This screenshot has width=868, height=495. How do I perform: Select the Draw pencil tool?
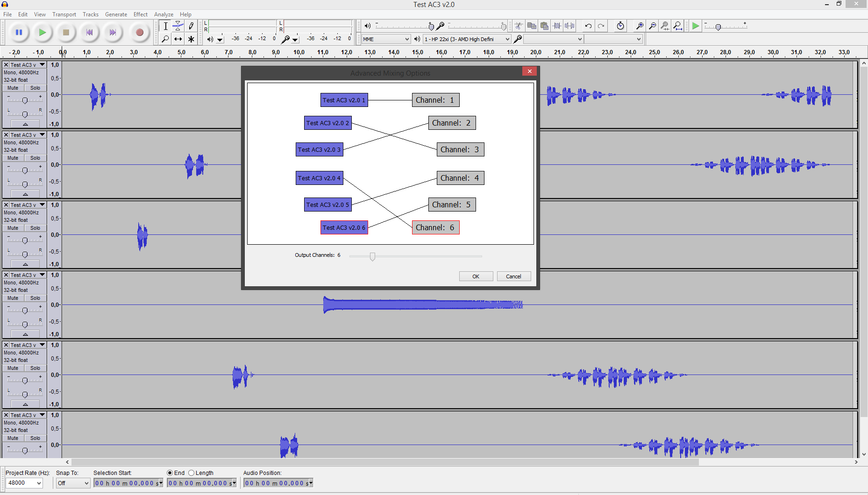191,26
